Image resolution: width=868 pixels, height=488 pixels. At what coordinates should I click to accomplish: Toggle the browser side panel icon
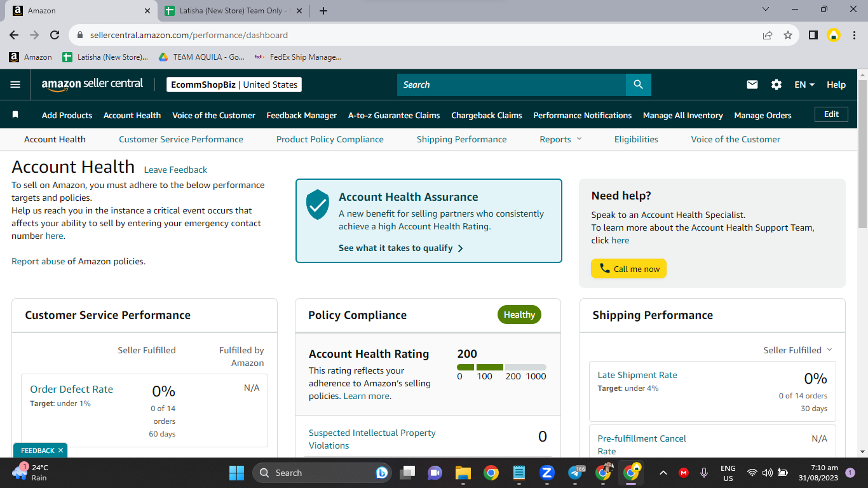coord(813,35)
